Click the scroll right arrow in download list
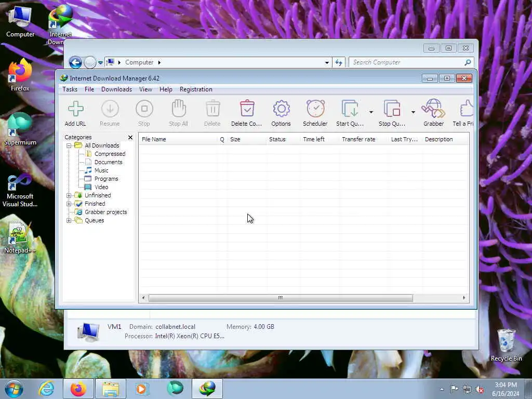The height and width of the screenshot is (399, 532). 464,298
